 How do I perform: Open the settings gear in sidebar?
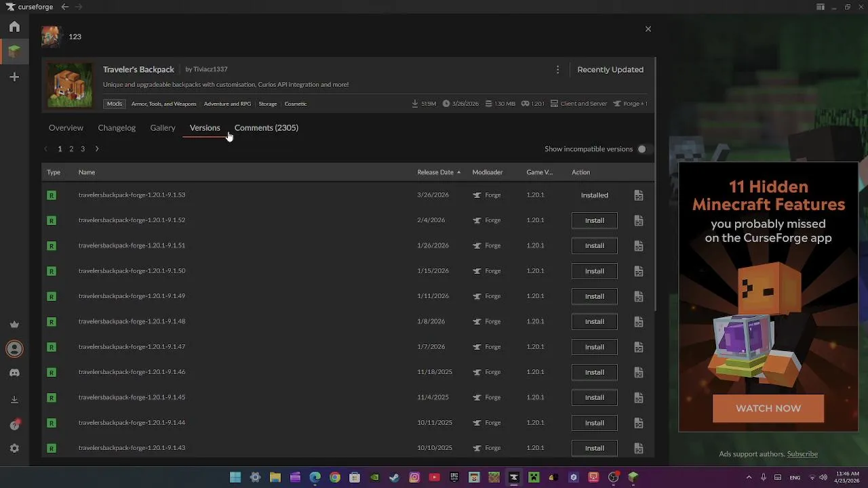pos(14,449)
